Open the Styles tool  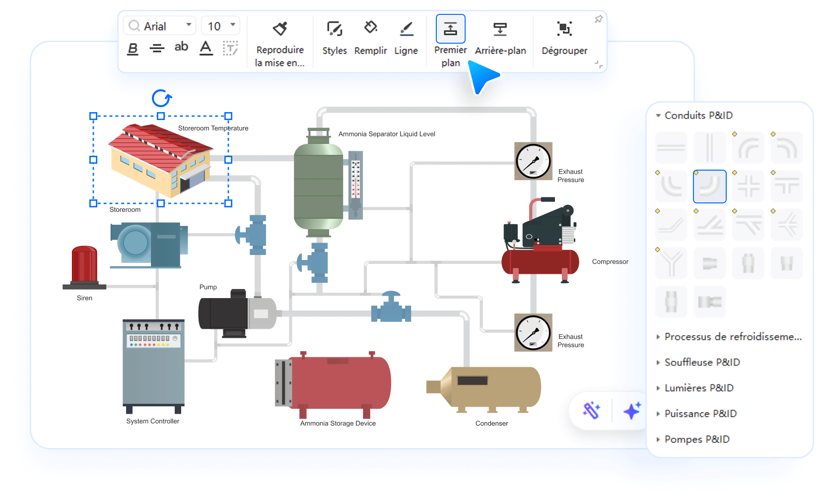click(334, 29)
